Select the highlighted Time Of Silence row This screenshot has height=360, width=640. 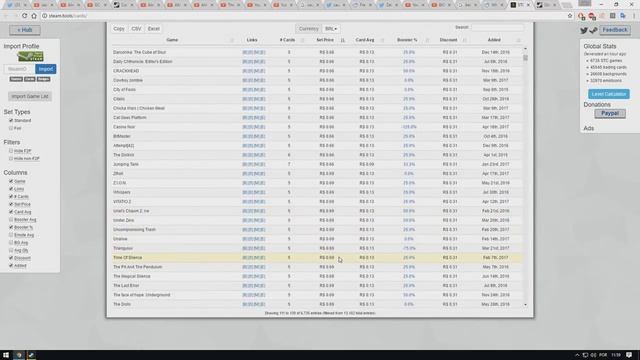[x=317, y=258]
